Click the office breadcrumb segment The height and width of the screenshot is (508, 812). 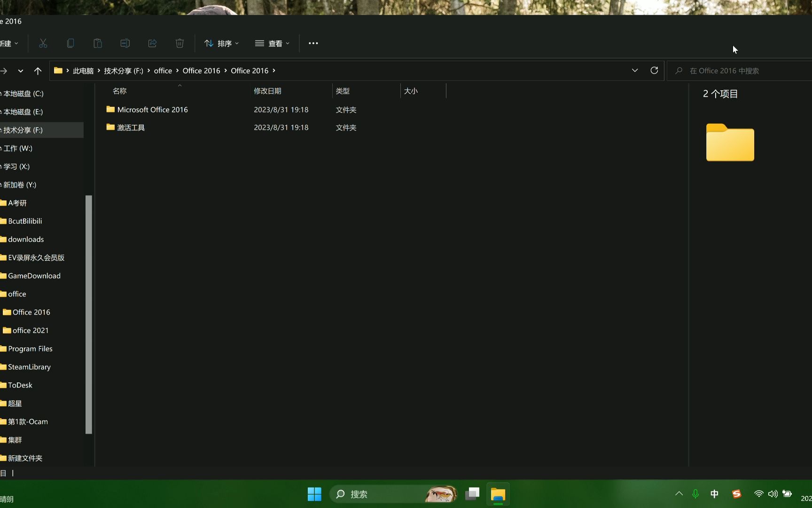tap(163, 71)
